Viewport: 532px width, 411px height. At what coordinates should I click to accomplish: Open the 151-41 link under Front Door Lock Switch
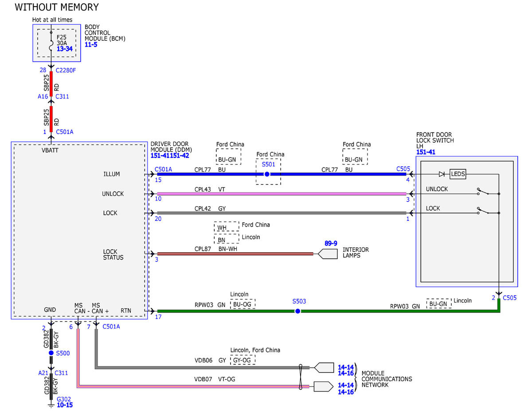click(x=425, y=152)
